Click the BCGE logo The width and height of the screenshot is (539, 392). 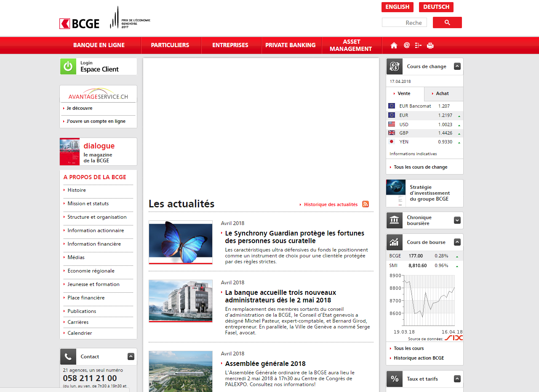click(80, 24)
